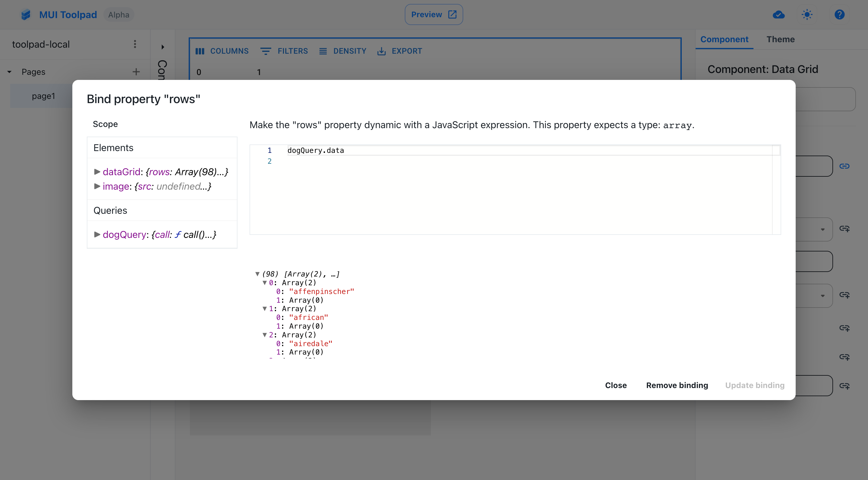Screen dimensions: 868x480
Task: Click the grid column header 0
Action: (x=199, y=72)
